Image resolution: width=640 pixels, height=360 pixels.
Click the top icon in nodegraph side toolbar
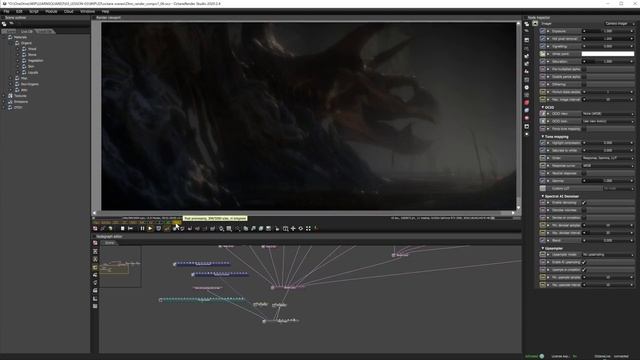(95, 243)
